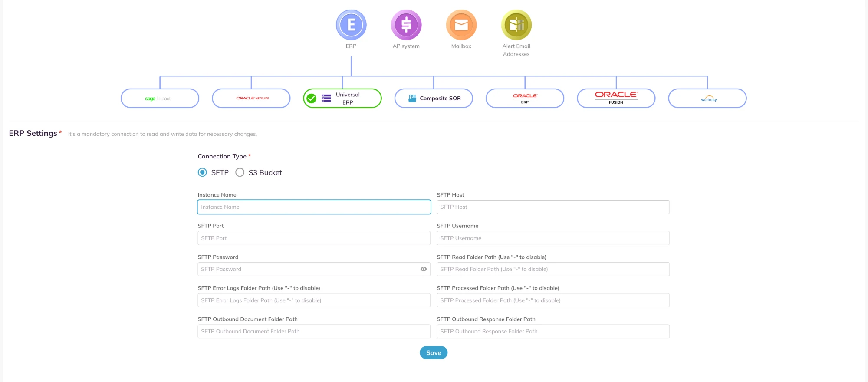This screenshot has height=382, width=868.
Task: Focus the SFTP Host field
Action: pyautogui.click(x=553, y=207)
